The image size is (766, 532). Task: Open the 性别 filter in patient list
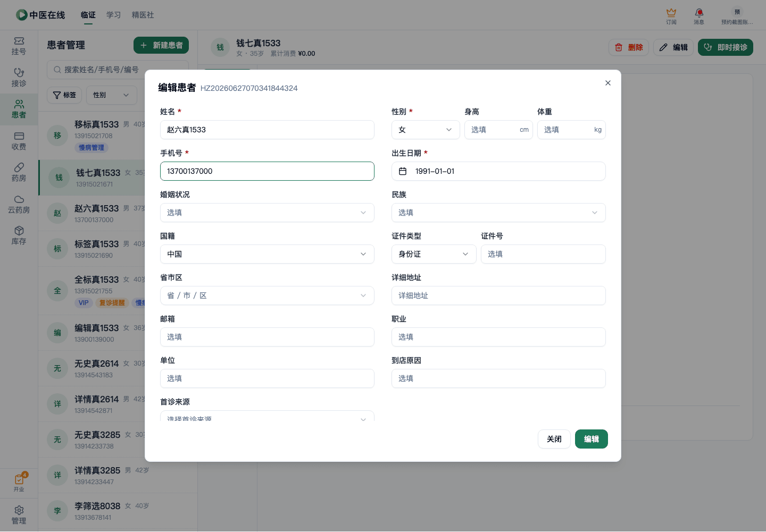coord(112,95)
